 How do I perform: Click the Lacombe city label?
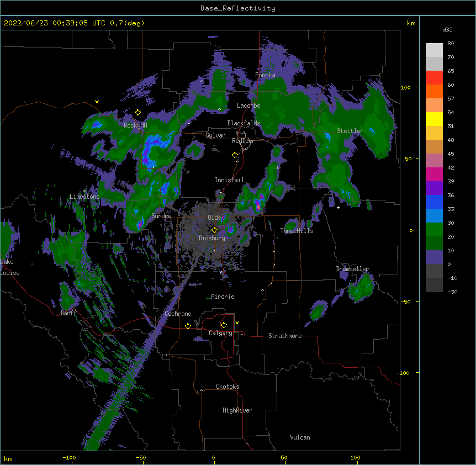tap(248, 105)
